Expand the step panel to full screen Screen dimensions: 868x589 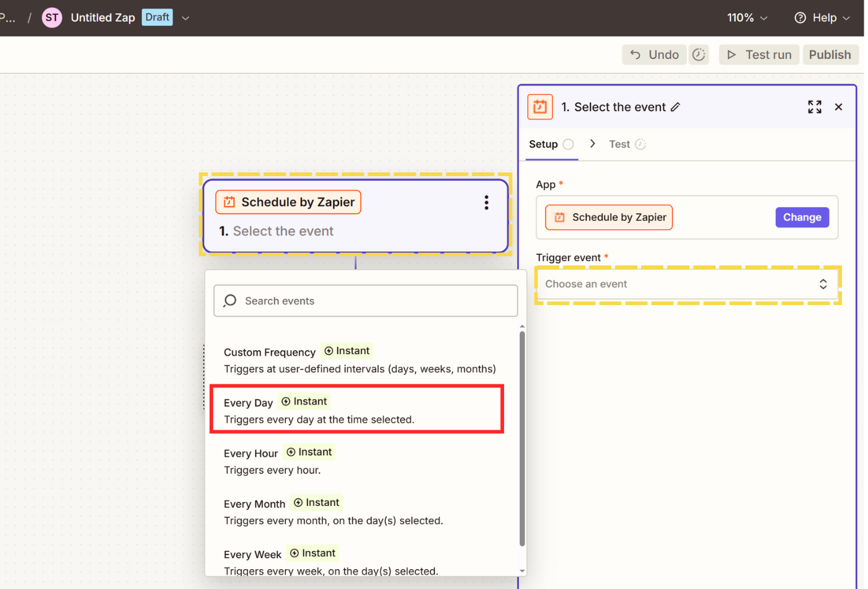pos(814,107)
